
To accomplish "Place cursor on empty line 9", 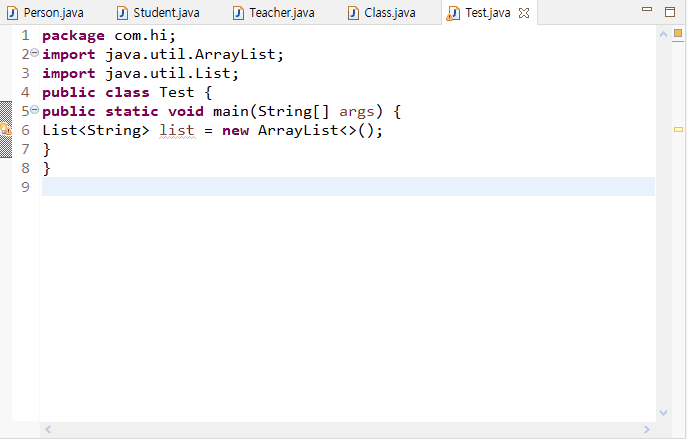I will (348, 187).
